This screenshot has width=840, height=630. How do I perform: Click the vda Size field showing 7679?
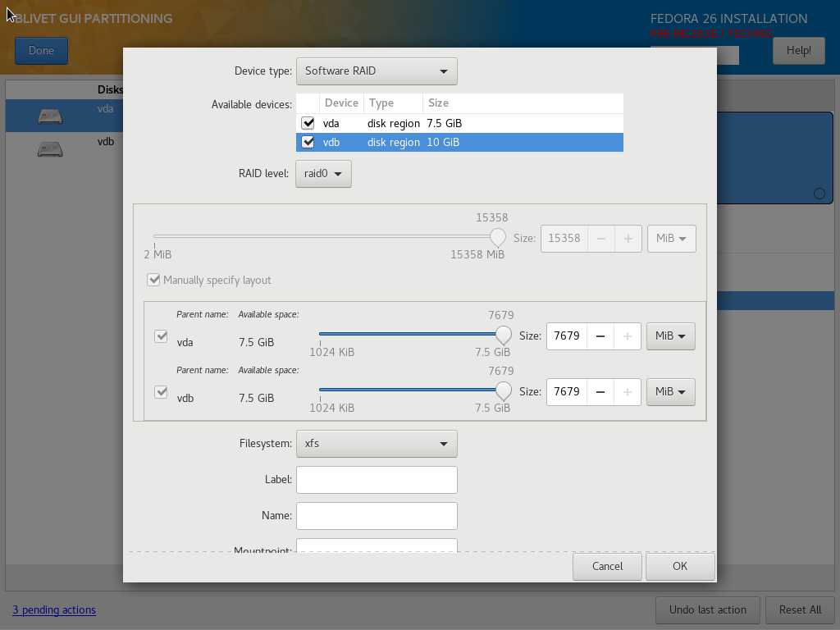tap(567, 336)
